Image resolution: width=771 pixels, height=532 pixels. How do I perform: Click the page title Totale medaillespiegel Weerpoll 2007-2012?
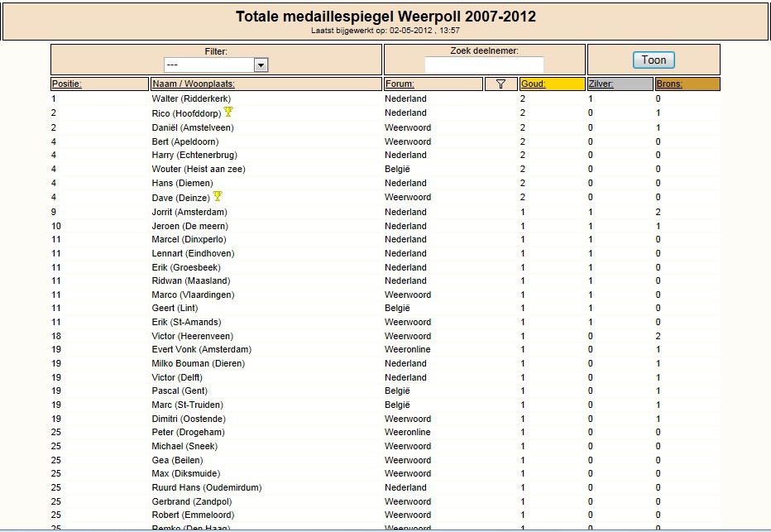(x=386, y=17)
